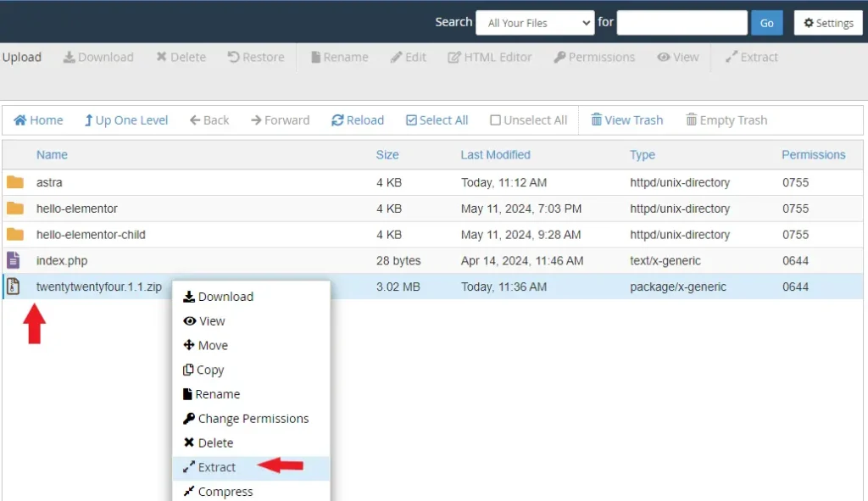Click the index.php file icon
868x501 pixels.
[x=14, y=260]
